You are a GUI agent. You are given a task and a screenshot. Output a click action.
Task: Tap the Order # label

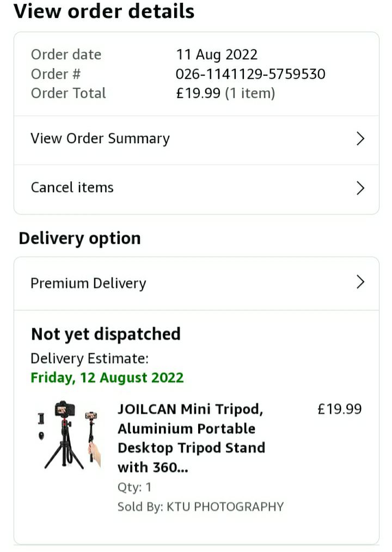click(x=56, y=74)
